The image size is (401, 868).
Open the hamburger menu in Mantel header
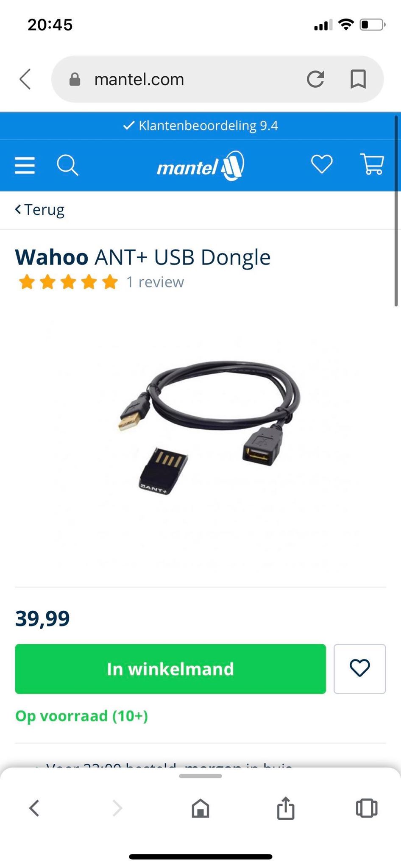(x=25, y=165)
